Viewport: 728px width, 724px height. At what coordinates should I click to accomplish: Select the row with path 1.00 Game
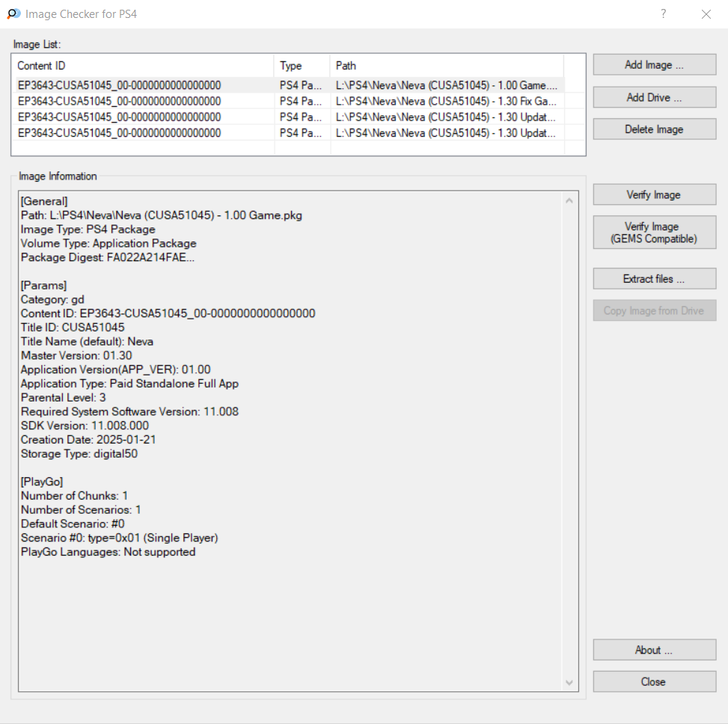(x=290, y=85)
